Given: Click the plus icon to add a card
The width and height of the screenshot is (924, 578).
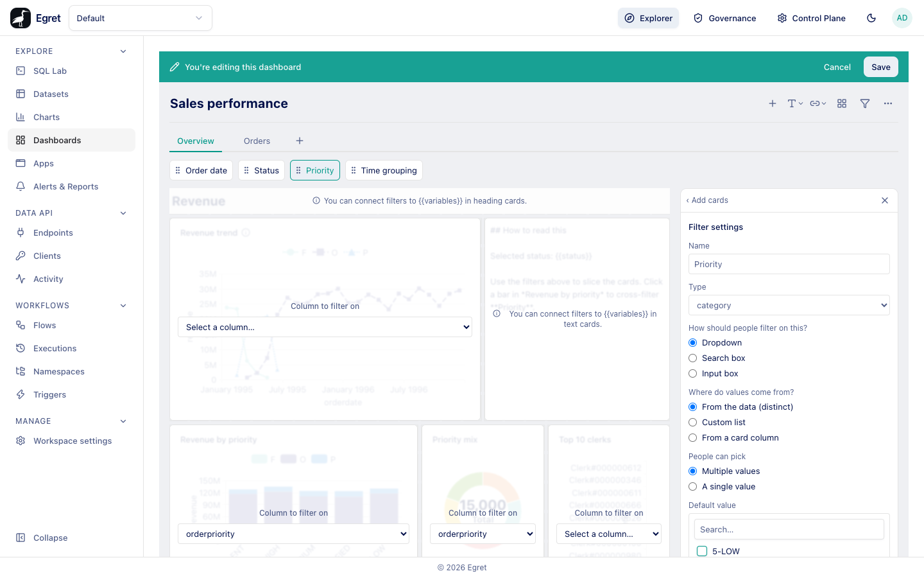Looking at the screenshot, I should point(773,103).
